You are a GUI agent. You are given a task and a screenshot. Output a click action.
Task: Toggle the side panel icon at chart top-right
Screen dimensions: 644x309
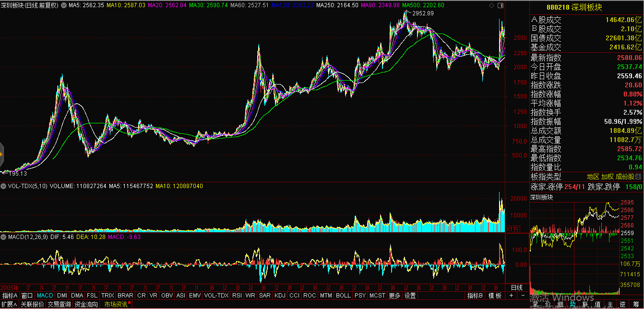click(x=501, y=6)
